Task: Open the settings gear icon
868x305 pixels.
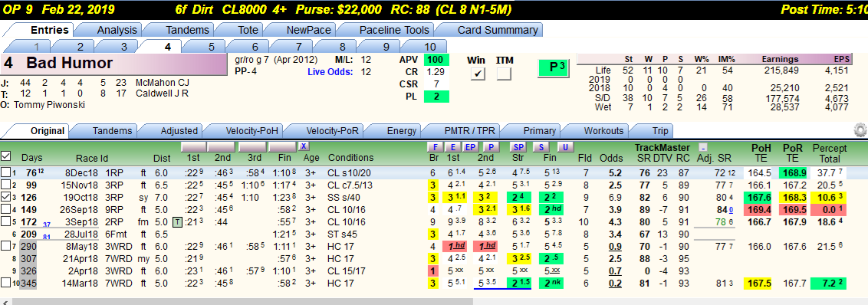Action: pos(860,130)
